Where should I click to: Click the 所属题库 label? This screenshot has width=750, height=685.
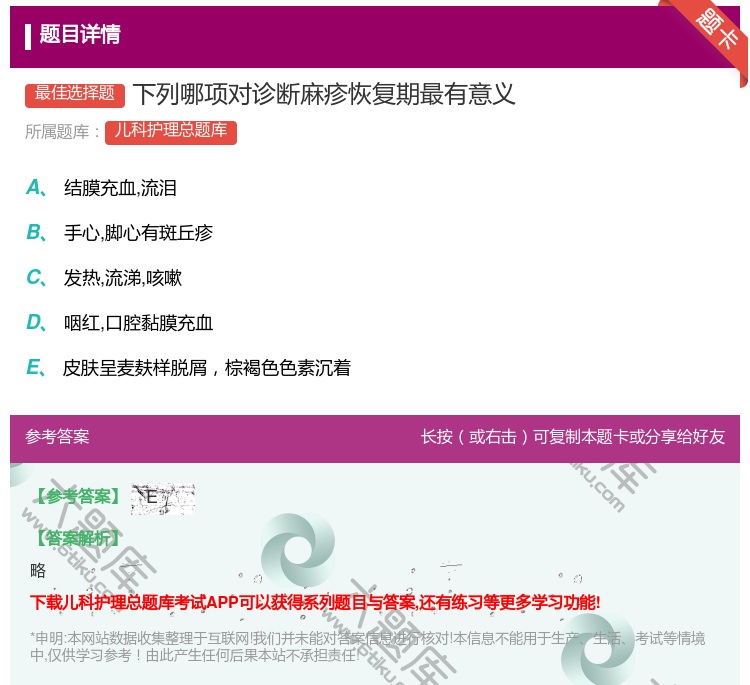coord(62,132)
